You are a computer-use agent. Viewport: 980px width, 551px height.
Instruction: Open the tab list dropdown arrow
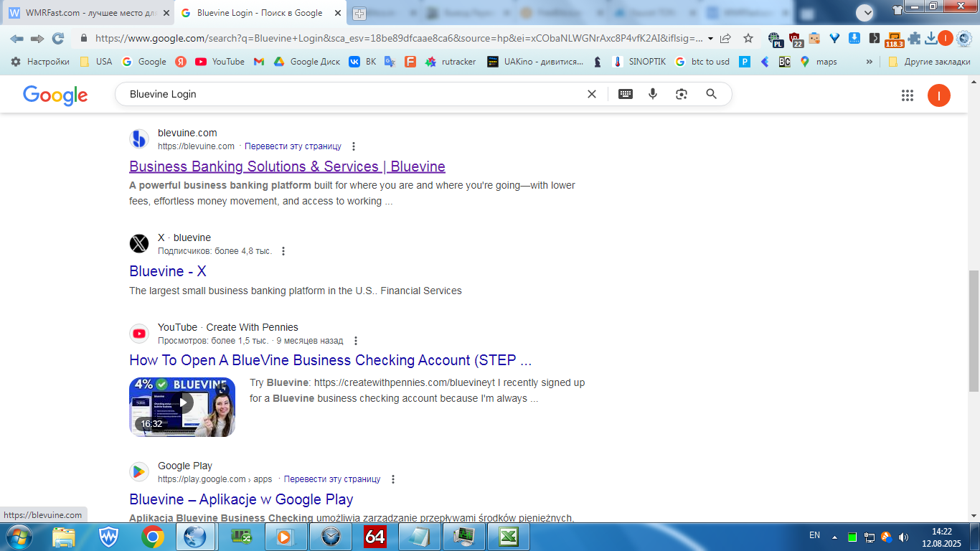[x=864, y=12]
